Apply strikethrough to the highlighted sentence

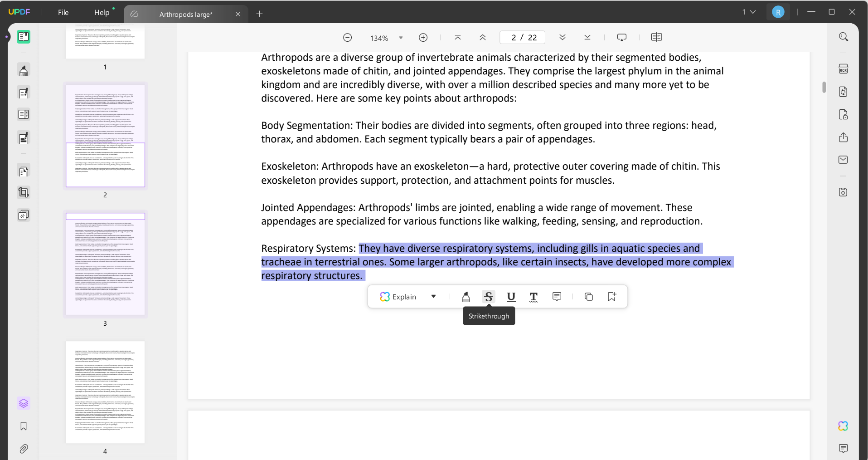[488, 297]
